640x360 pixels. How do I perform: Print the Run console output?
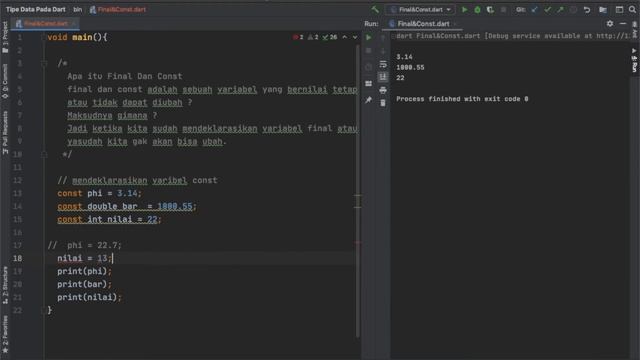pyautogui.click(x=383, y=90)
